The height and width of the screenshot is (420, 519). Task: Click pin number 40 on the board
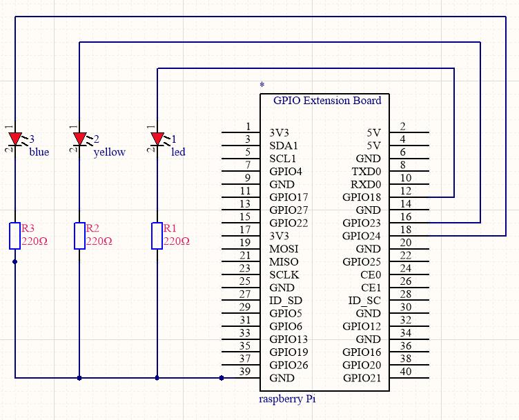click(406, 372)
